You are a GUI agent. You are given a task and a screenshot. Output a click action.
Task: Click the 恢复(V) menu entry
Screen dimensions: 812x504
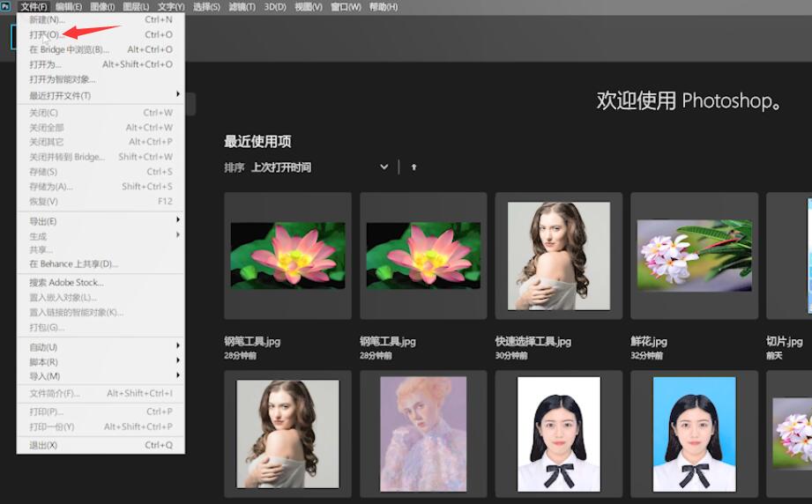pos(101,201)
